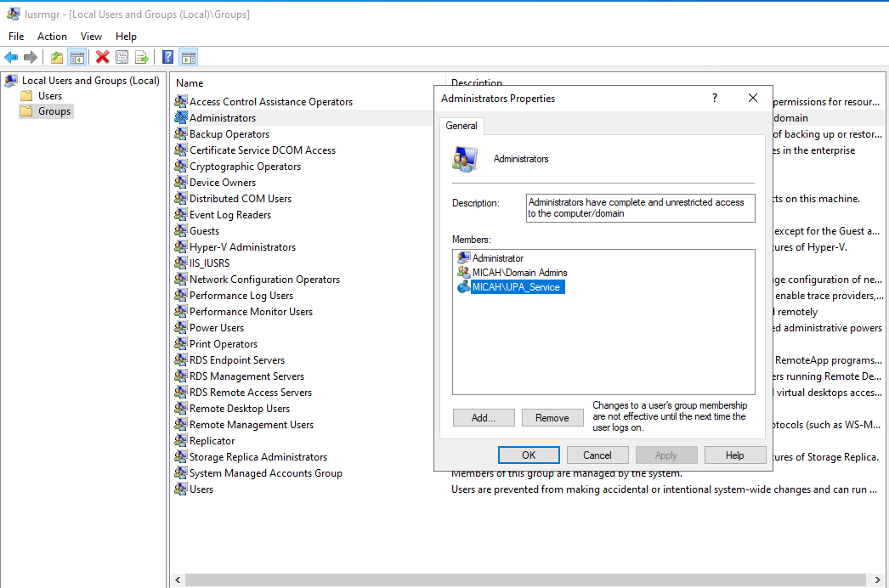The image size is (889, 588).
Task: Select the Hyper-V Administrators group
Action: [242, 247]
